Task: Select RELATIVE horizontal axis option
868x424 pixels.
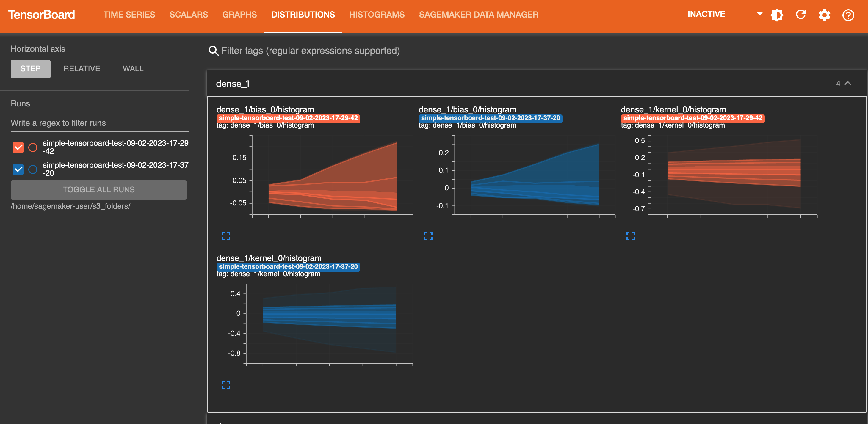Action: (x=82, y=69)
